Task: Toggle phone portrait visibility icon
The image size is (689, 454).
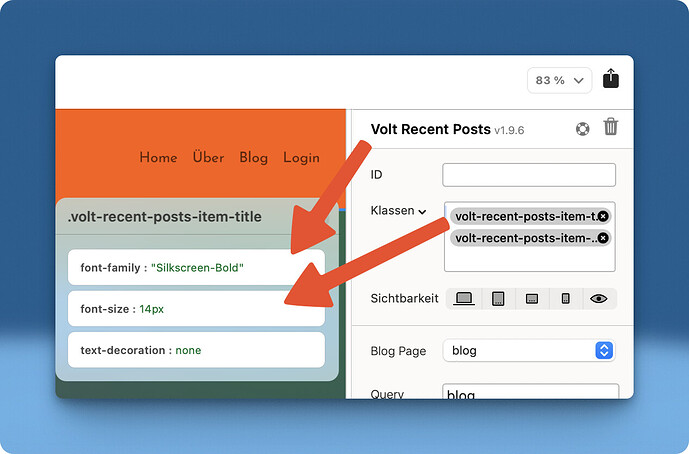Action: click(565, 298)
